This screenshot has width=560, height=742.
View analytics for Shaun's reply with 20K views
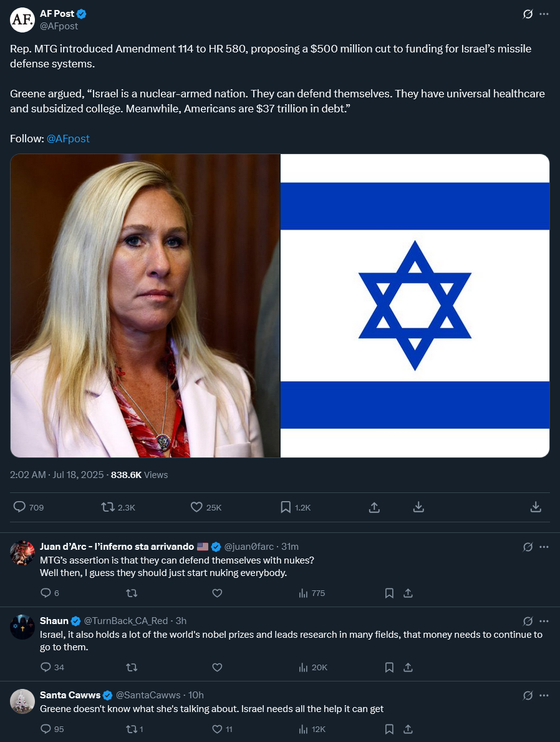(312, 667)
